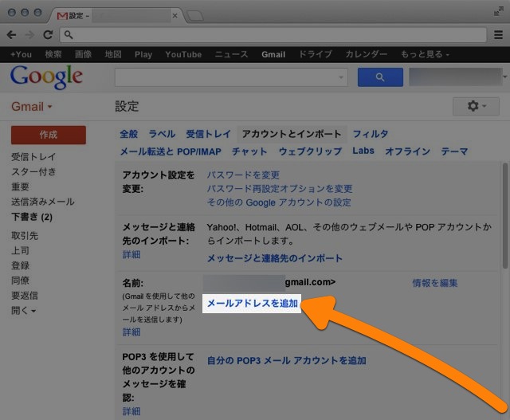Focus the browser address bar
The width and height of the screenshot is (510, 420).
pos(273,34)
